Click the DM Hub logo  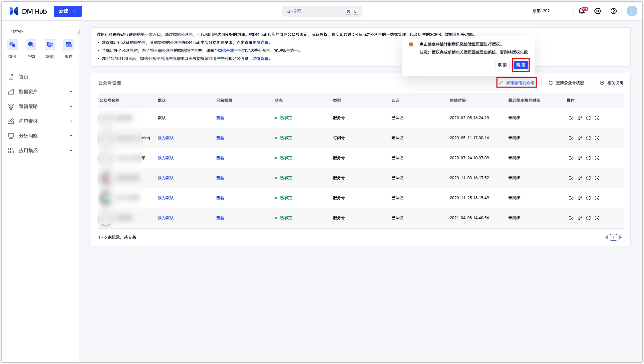28,11
